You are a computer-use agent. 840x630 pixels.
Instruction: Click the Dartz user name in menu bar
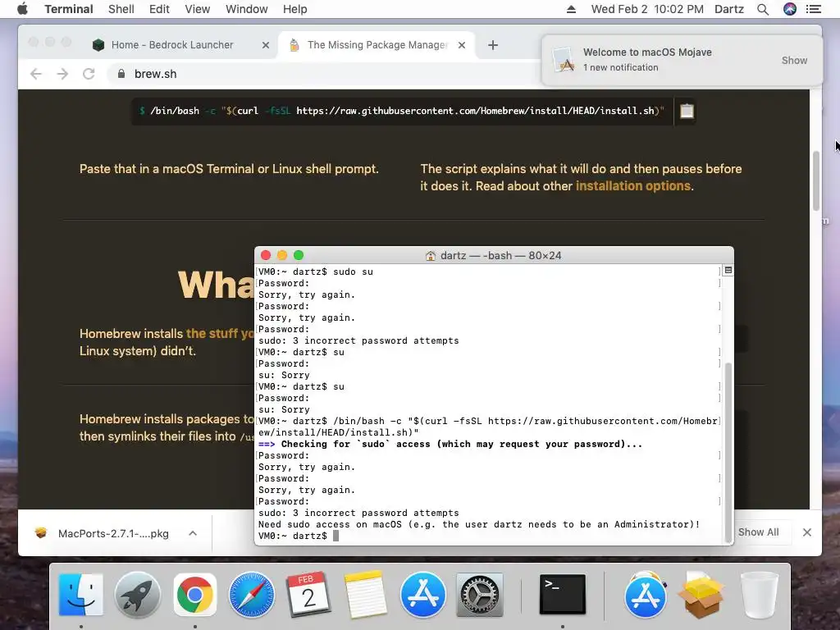[729, 9]
